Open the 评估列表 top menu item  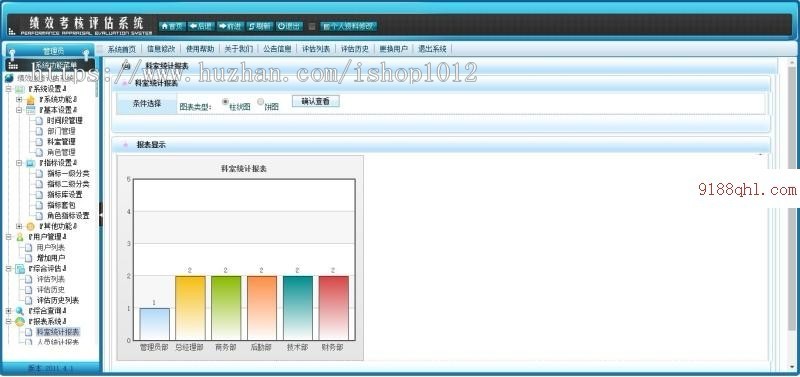pos(316,49)
